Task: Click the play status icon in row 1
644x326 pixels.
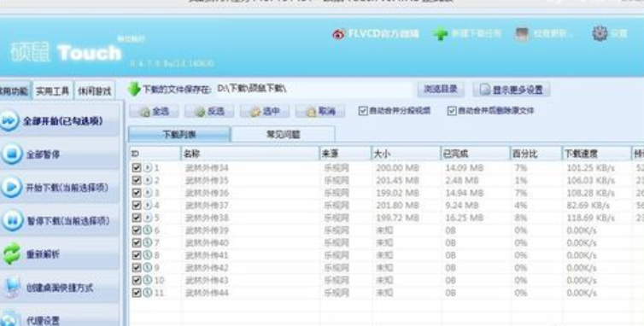Action: (x=148, y=167)
